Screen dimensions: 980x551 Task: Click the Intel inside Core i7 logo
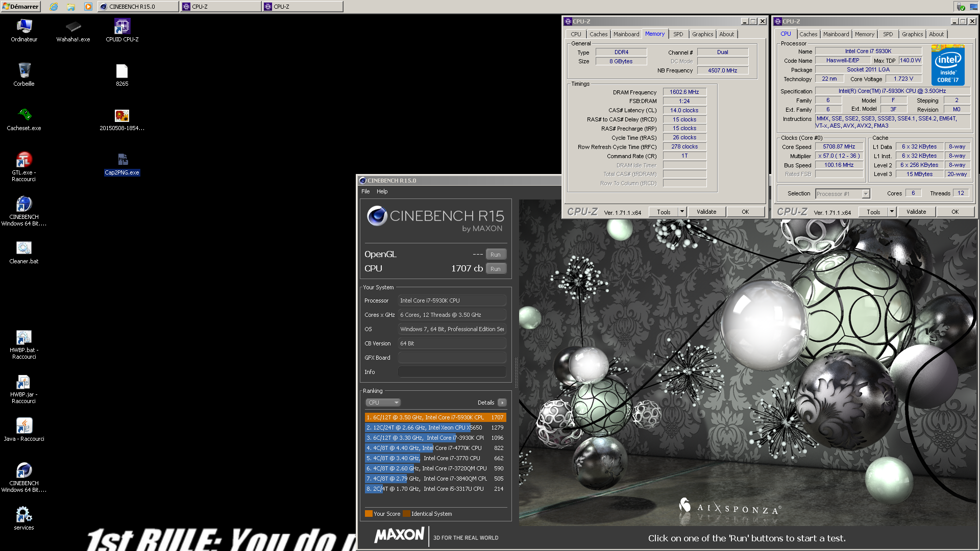948,65
